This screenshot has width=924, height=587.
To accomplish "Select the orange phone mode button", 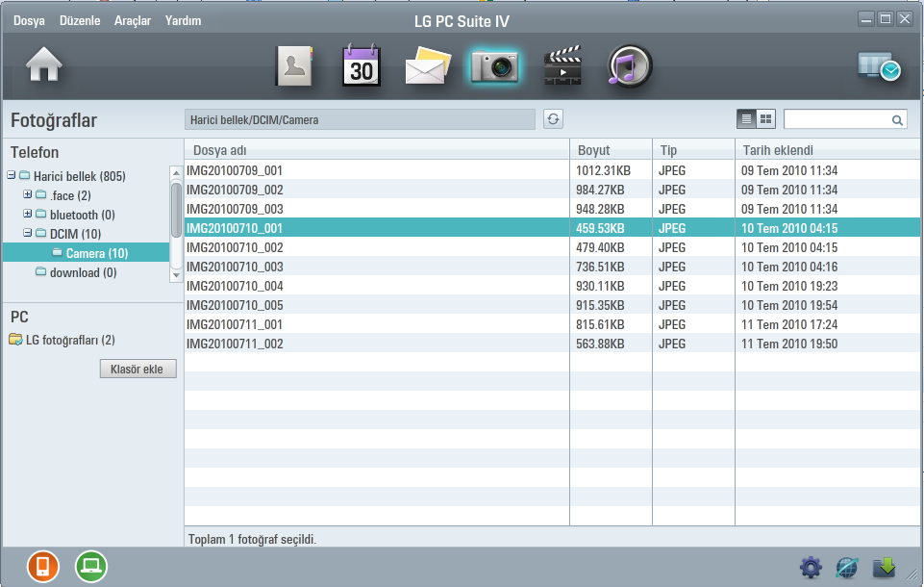I will click(x=42, y=567).
